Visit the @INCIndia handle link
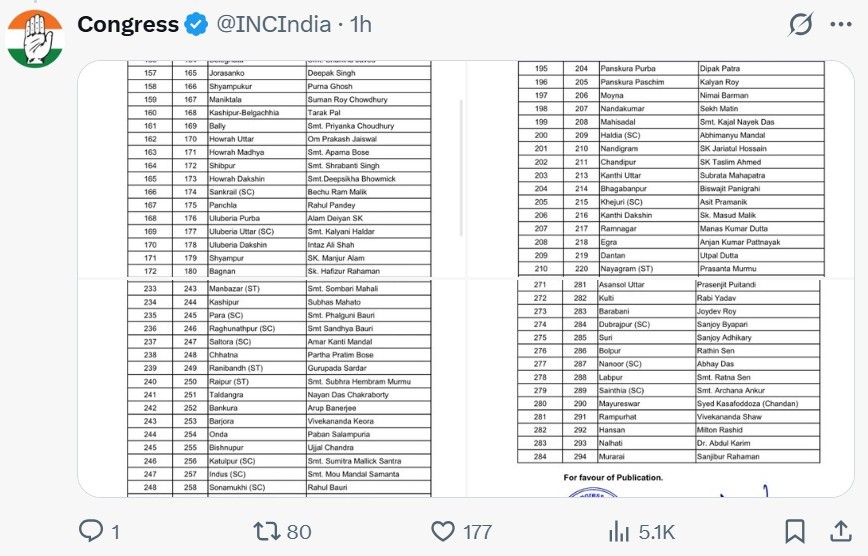The width and height of the screenshot is (868, 556). click(x=275, y=24)
